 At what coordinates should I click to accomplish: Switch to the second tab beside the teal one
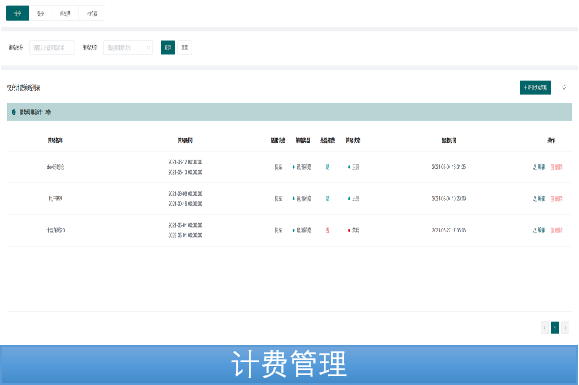41,13
